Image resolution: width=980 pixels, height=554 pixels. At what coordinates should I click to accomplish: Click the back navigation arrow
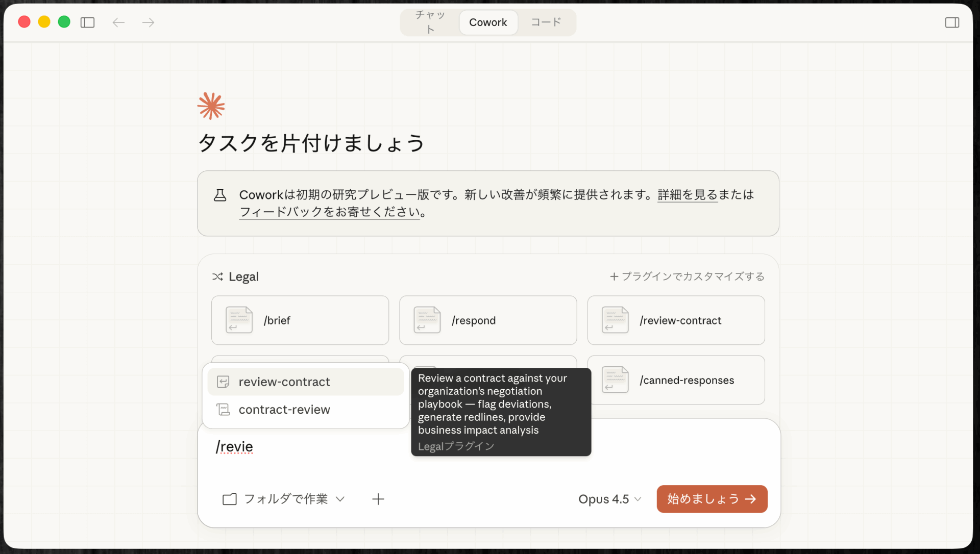pos(118,22)
